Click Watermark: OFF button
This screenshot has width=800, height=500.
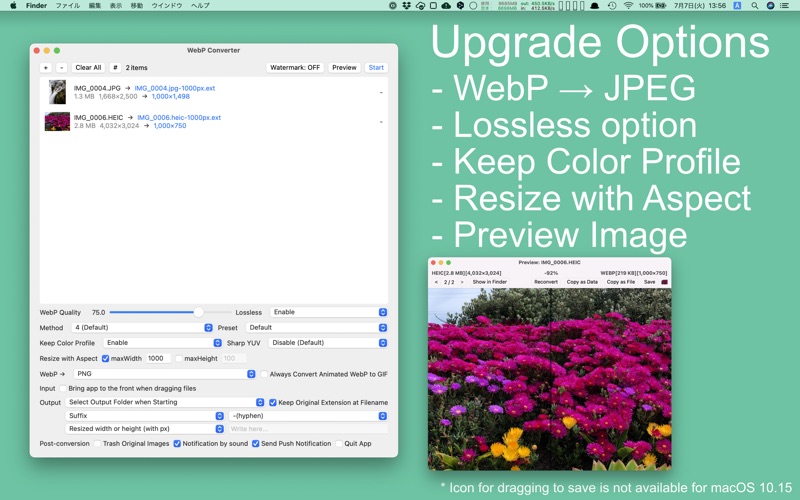295,67
